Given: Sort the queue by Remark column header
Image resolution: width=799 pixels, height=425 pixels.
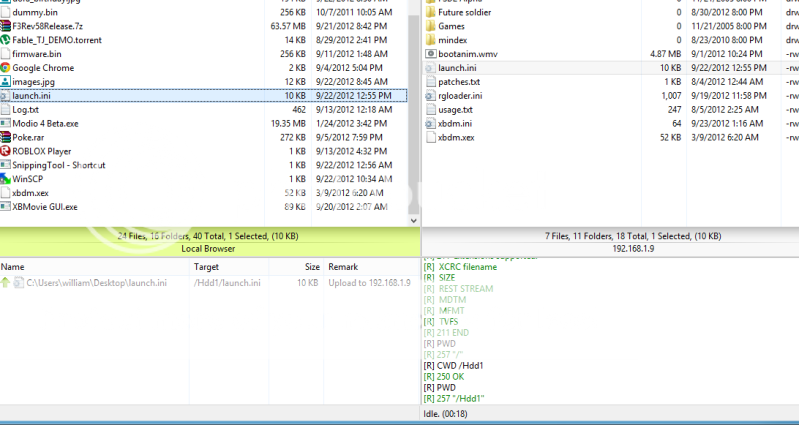Looking at the screenshot, I should (343, 267).
